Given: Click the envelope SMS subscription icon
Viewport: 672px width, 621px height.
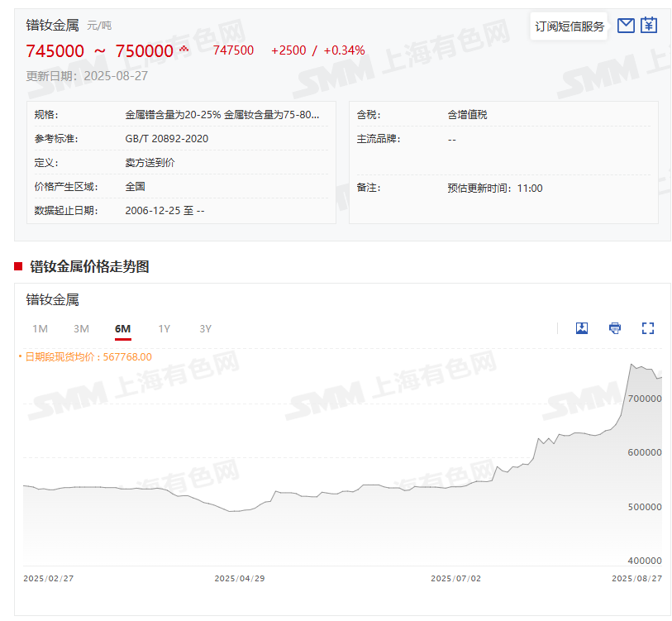Looking at the screenshot, I should click(x=626, y=26).
